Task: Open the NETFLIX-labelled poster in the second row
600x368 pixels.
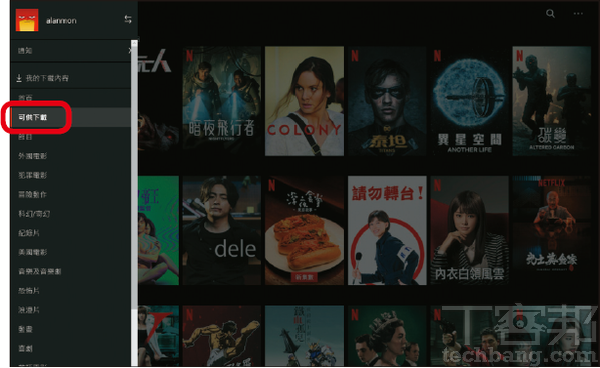Action: [x=552, y=230]
